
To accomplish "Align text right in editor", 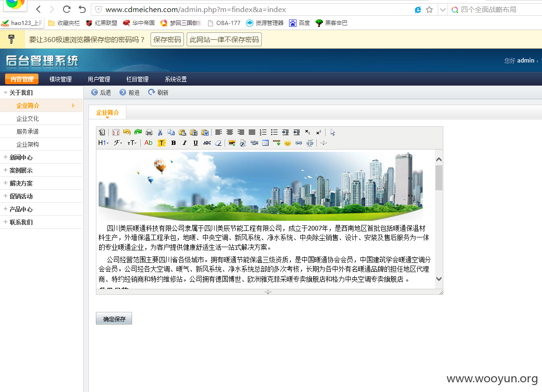I will coord(241,132).
